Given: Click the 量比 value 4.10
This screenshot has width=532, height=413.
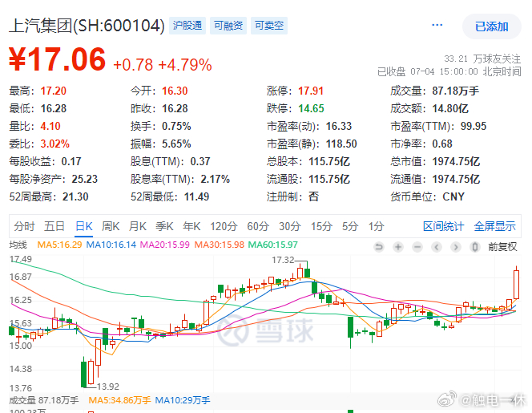Looking at the screenshot, I should (x=50, y=127).
